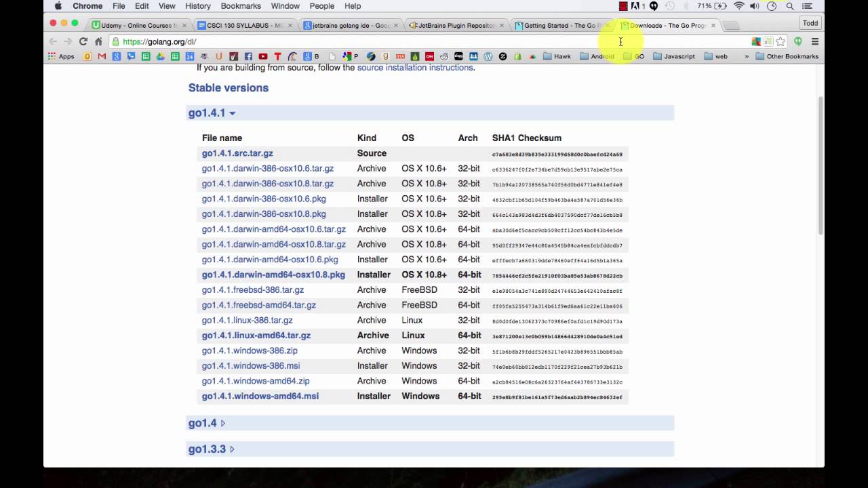Open the Apps shortcut in bookmarks bar

[61, 56]
